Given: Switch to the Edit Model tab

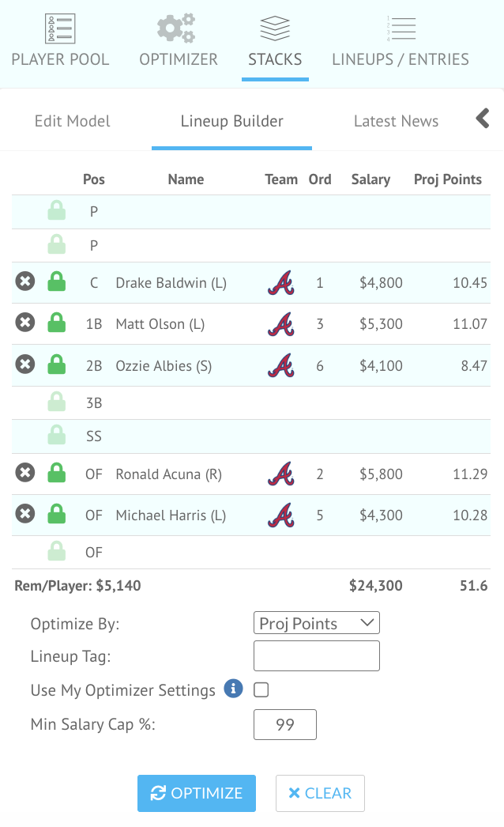Looking at the screenshot, I should pos(72,121).
